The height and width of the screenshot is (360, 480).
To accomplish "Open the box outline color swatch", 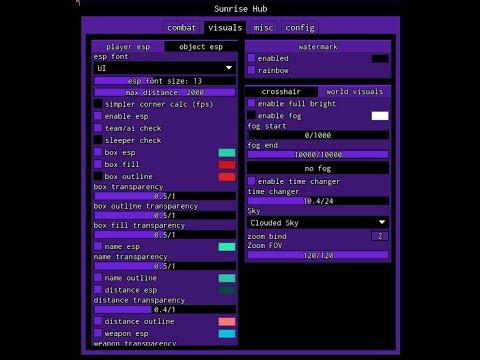I will point(227,177).
